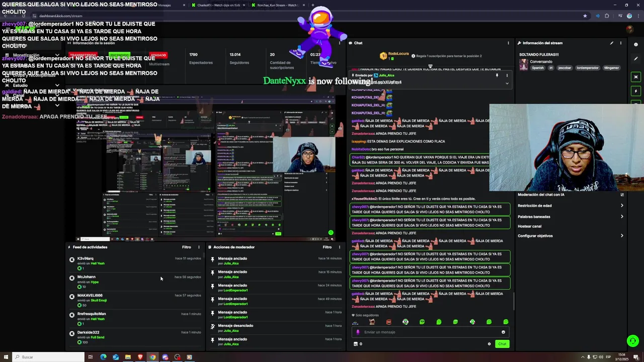Click the Enviar un mensaje input field
This screenshot has width=644, height=362.
coord(430,332)
